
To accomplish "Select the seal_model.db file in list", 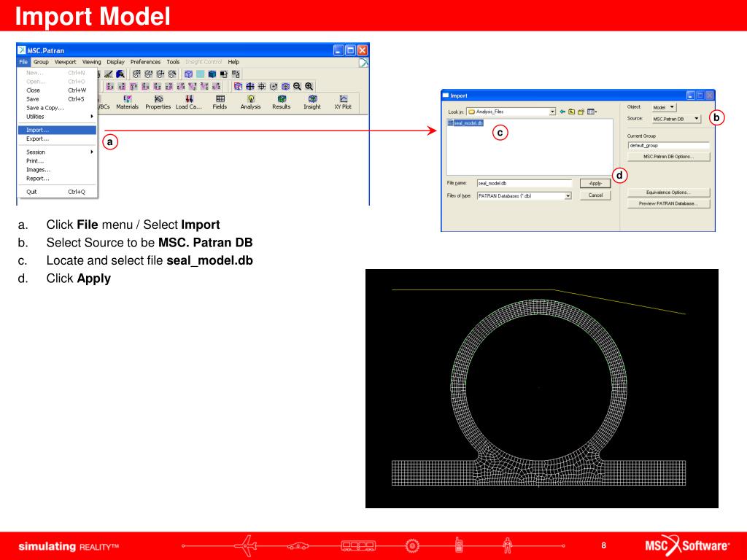I will 465,122.
